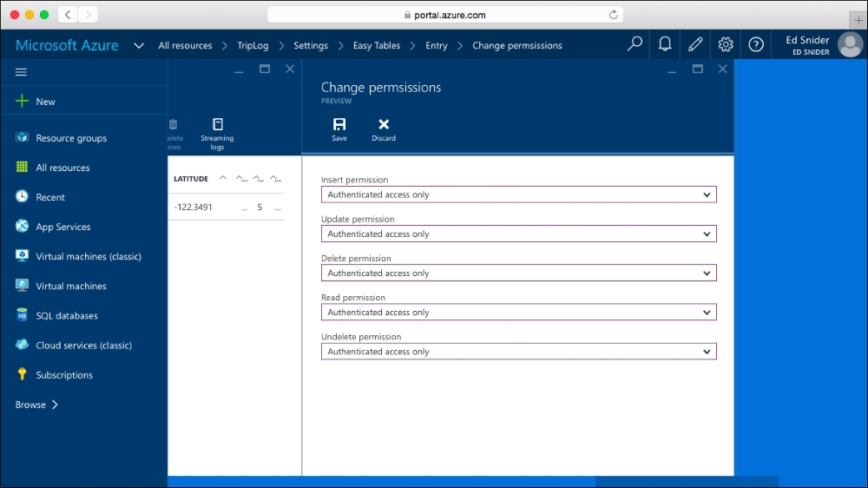Click the Virtual machines (classic) icon
This screenshot has height=488, width=868.
(x=22, y=255)
